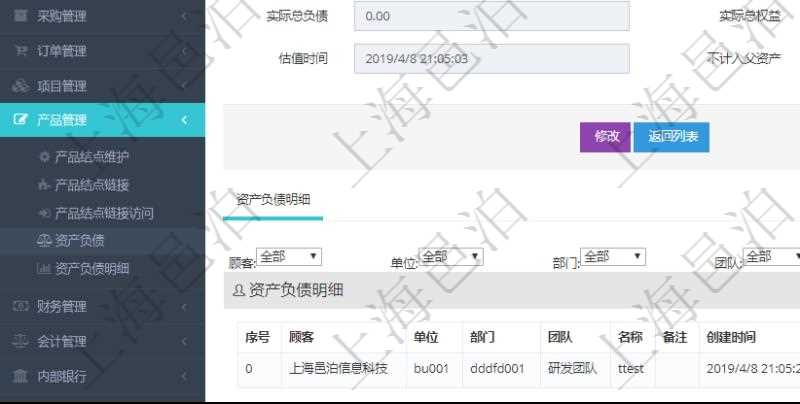
Task: Click the 估值时间 input field
Action: click(492, 59)
